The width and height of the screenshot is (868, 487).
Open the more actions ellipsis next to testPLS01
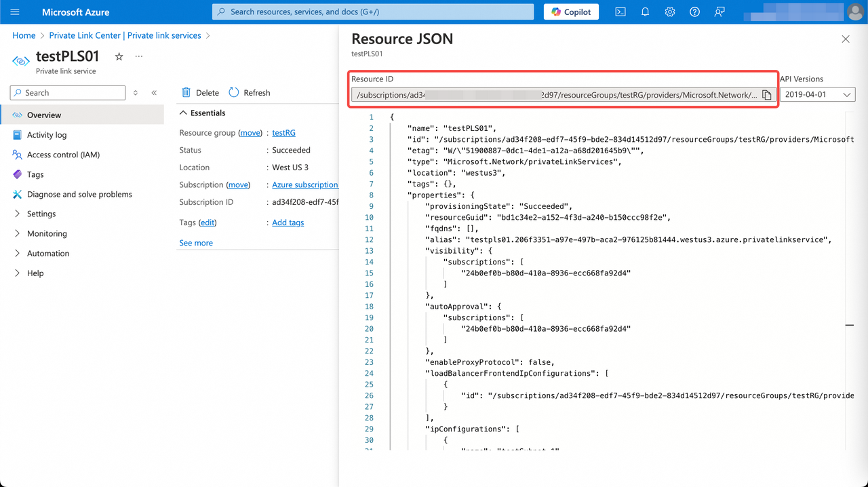138,58
